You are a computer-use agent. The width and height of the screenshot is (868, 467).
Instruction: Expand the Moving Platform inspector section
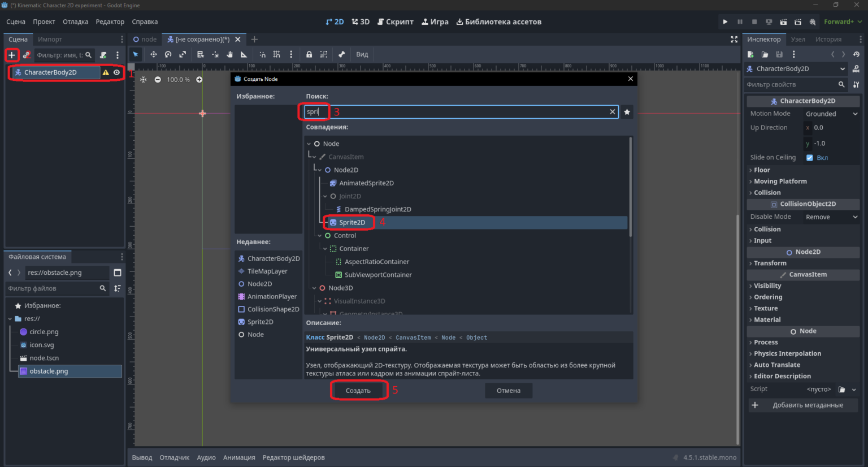click(780, 181)
